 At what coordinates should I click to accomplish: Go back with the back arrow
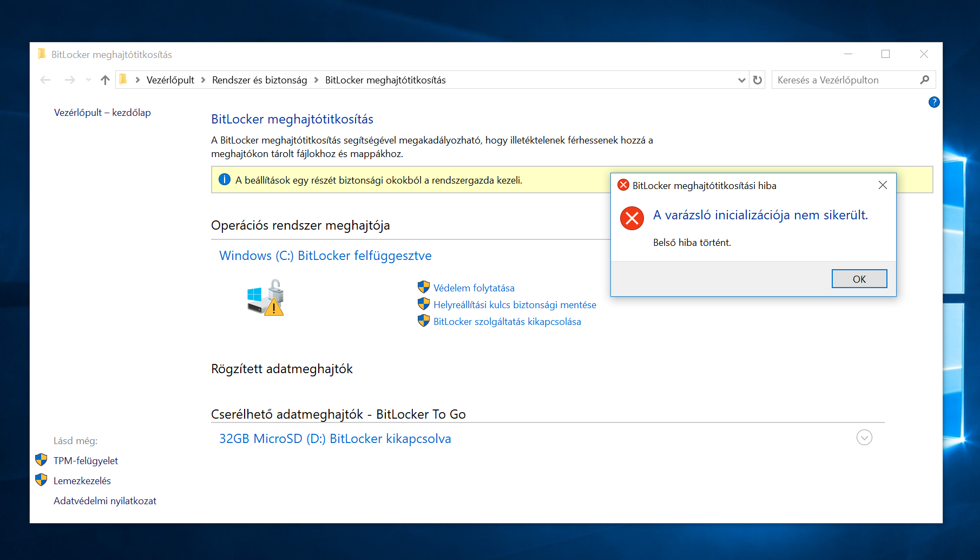pyautogui.click(x=45, y=80)
